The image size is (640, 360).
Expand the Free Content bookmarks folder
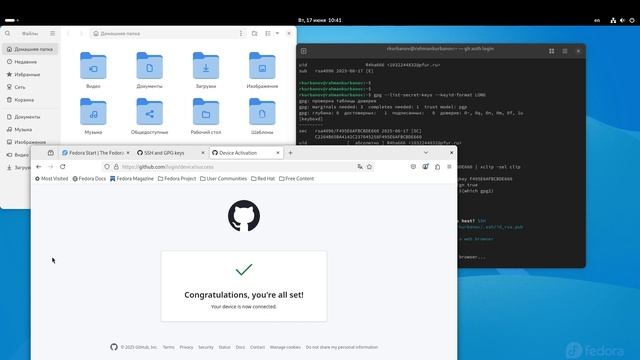(x=296, y=178)
